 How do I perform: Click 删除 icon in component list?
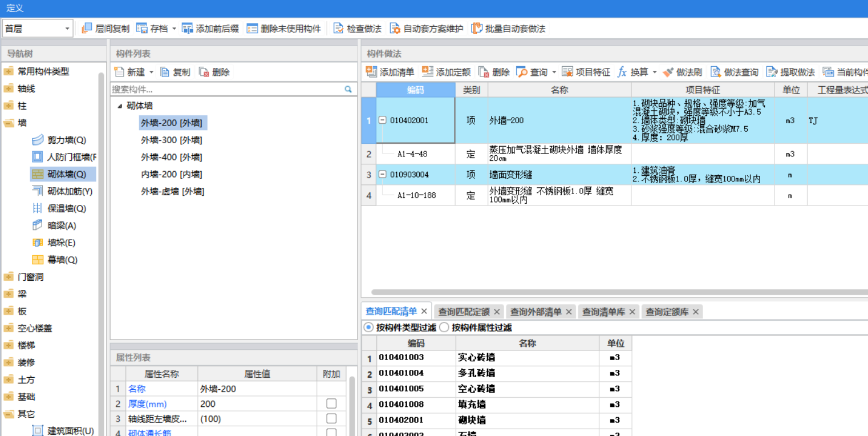tap(204, 72)
